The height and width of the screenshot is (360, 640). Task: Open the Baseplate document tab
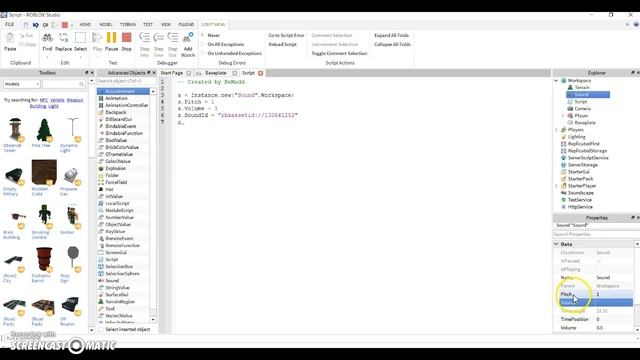[216, 73]
